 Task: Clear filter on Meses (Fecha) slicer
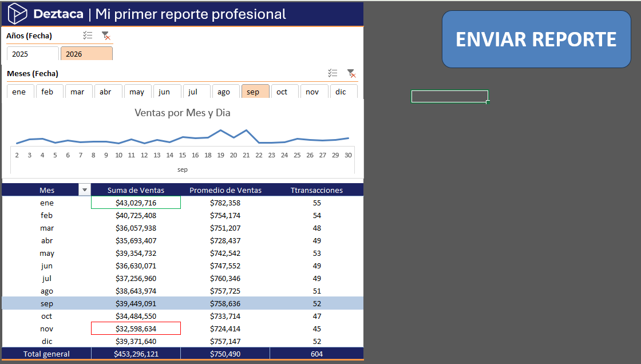(351, 73)
